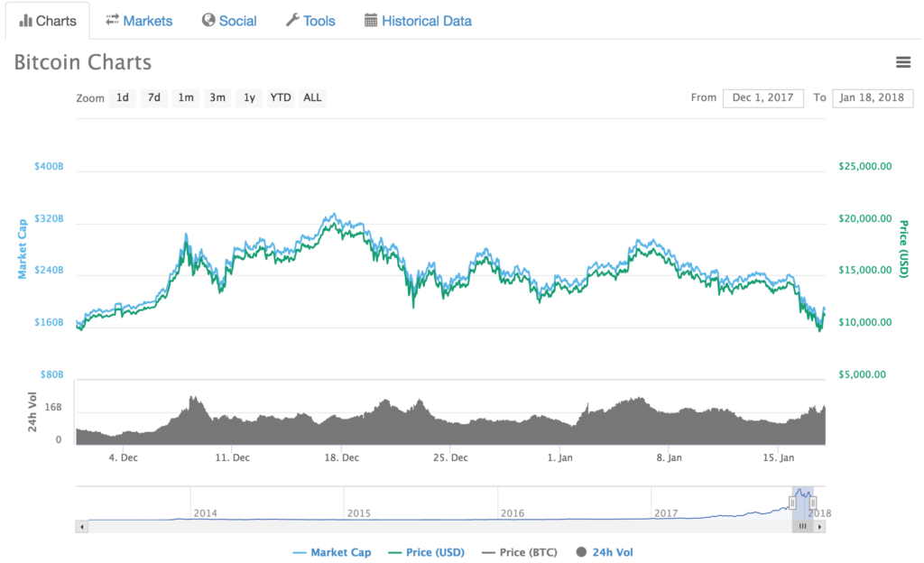Click the 15. Jan date axis label

click(x=779, y=457)
